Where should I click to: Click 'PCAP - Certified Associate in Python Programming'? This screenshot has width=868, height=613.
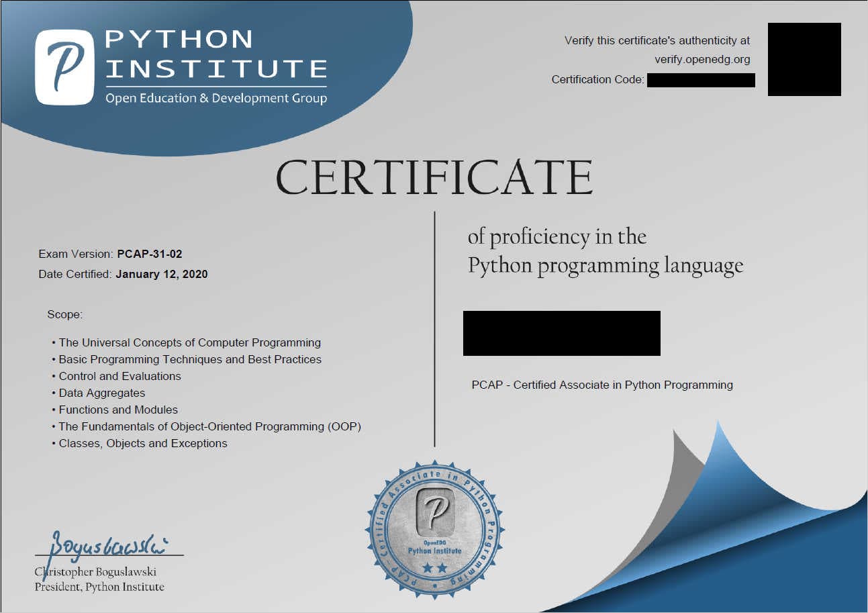[x=602, y=385]
